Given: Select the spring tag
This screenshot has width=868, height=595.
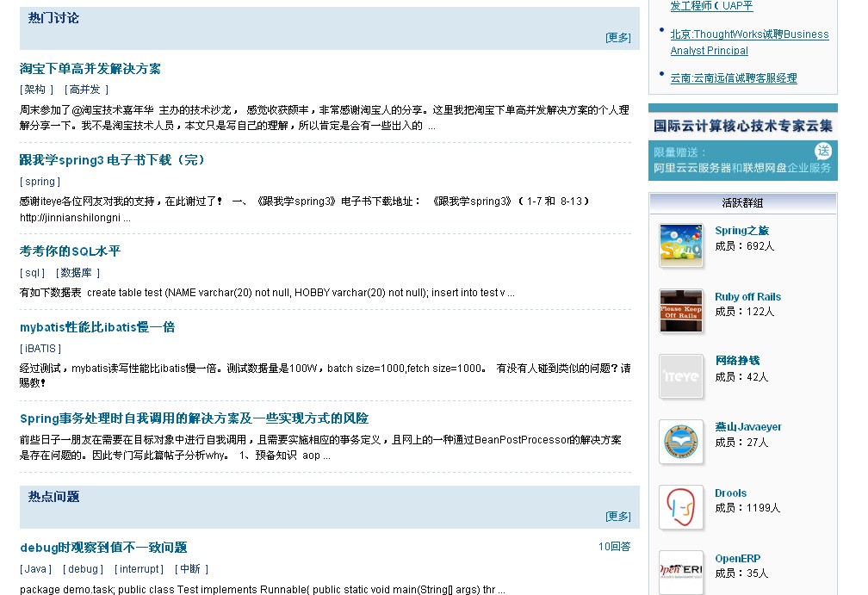Looking at the screenshot, I should pyautogui.click(x=40, y=182).
